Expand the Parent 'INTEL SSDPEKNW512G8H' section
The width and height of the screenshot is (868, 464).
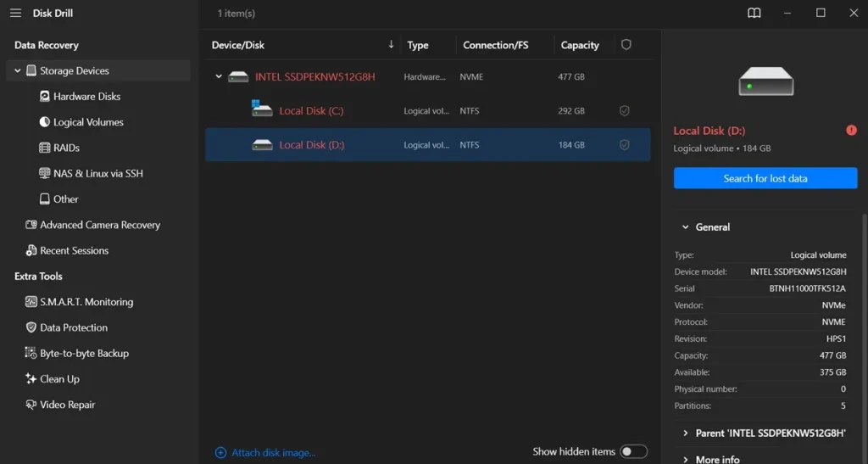click(x=685, y=433)
